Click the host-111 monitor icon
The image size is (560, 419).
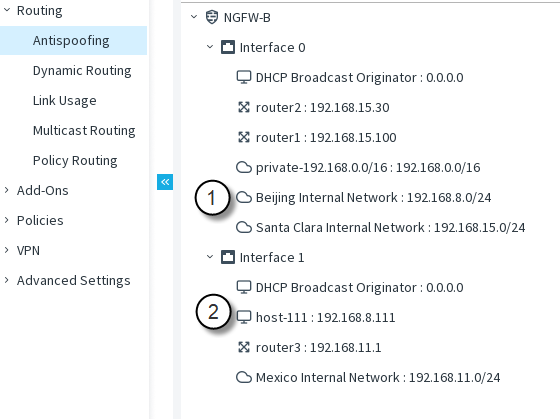tap(244, 317)
